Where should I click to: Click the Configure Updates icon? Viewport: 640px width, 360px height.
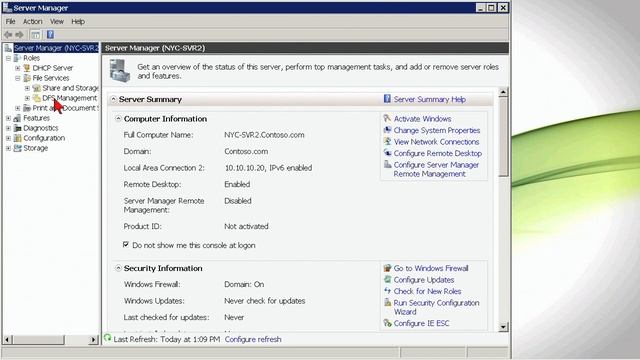pyautogui.click(x=387, y=279)
